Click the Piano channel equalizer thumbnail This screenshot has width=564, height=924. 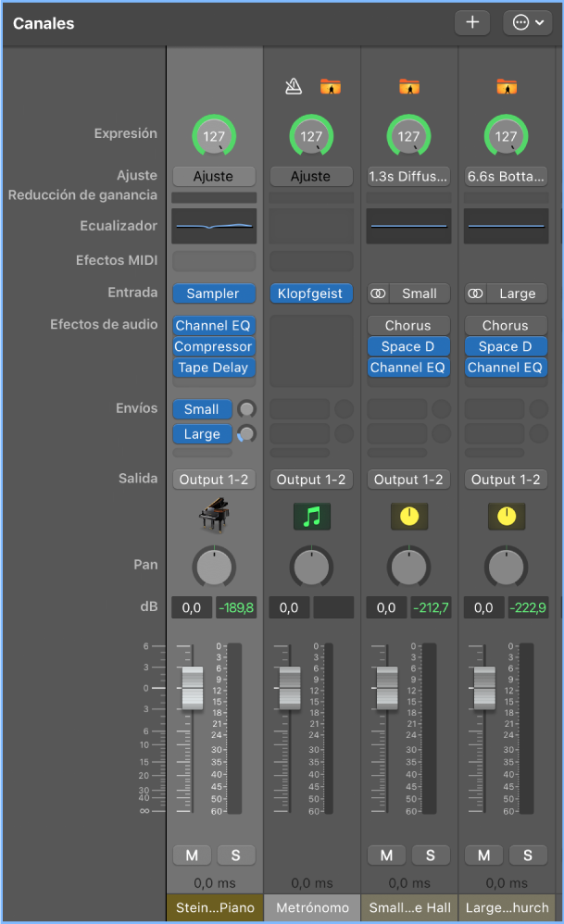(214, 226)
